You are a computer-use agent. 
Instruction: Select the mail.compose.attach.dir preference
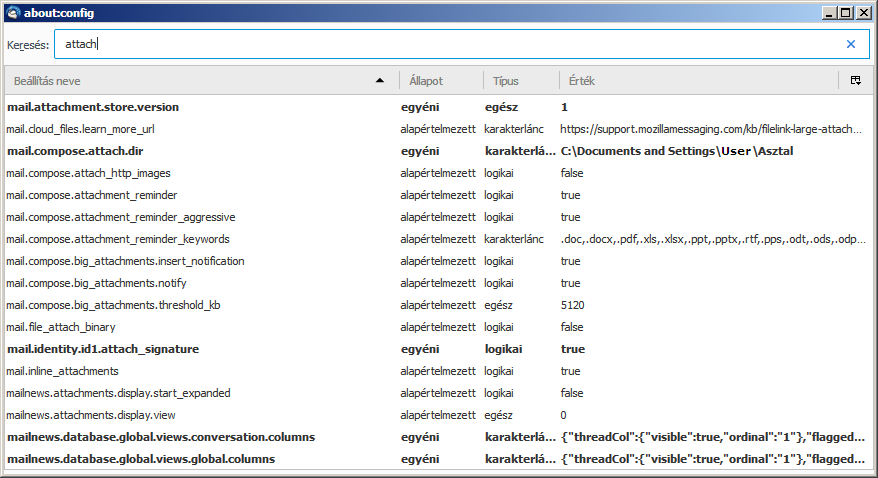point(438,151)
